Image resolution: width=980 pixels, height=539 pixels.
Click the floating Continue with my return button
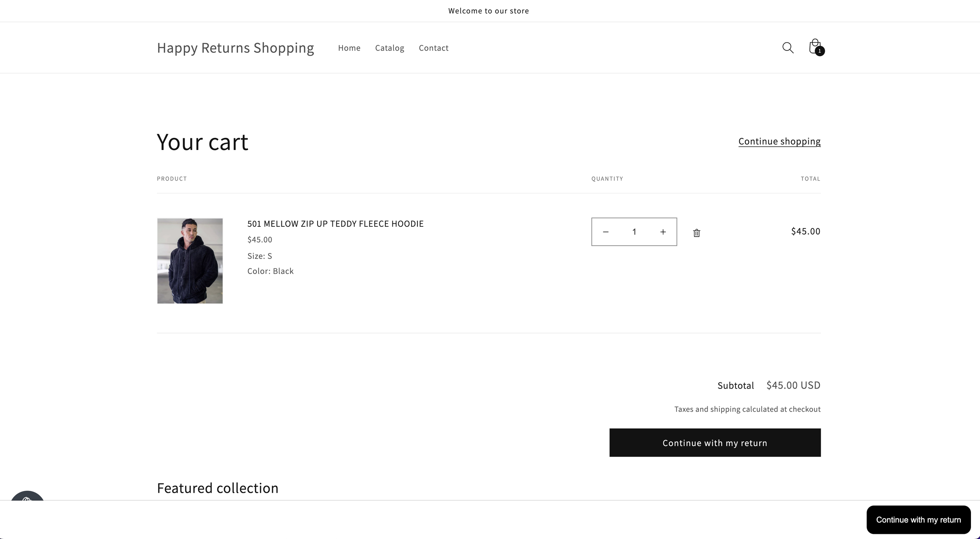tap(918, 519)
